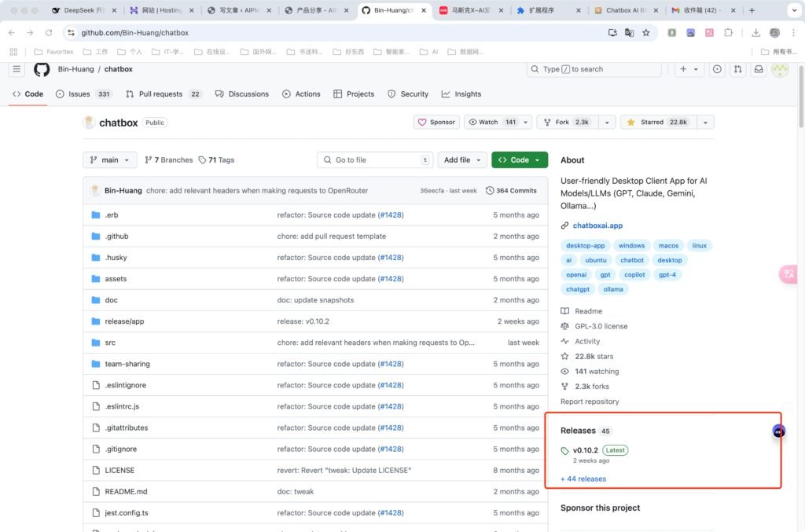Click the dark round floating assistant icon
Image resolution: width=805 pixels, height=532 pixels.
click(778, 431)
